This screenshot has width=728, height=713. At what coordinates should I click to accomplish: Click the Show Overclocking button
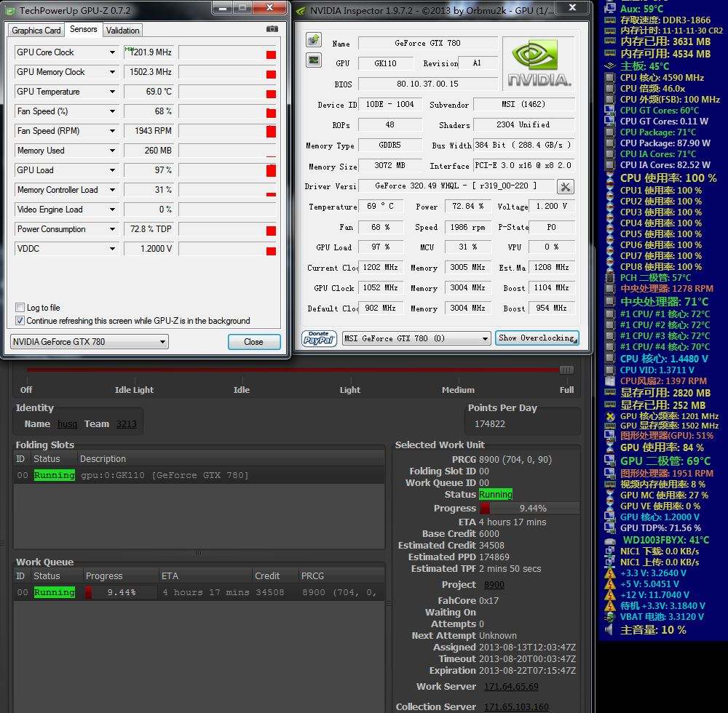pos(537,338)
